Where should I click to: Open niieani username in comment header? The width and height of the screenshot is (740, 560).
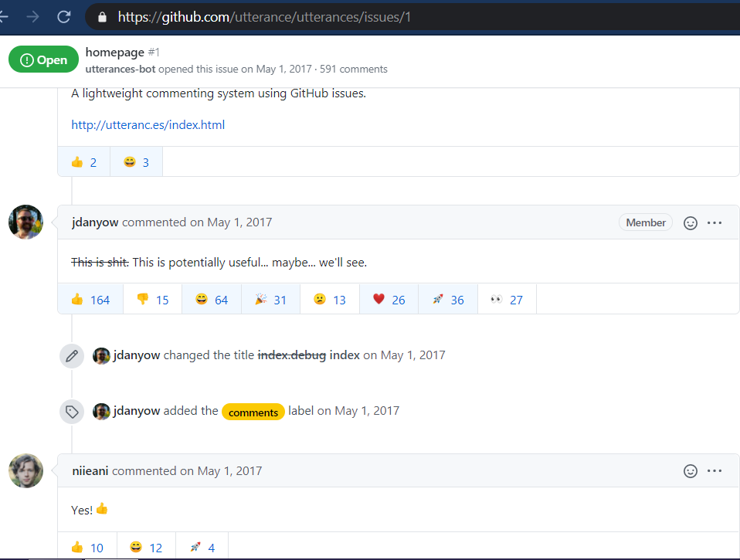pyautogui.click(x=90, y=471)
